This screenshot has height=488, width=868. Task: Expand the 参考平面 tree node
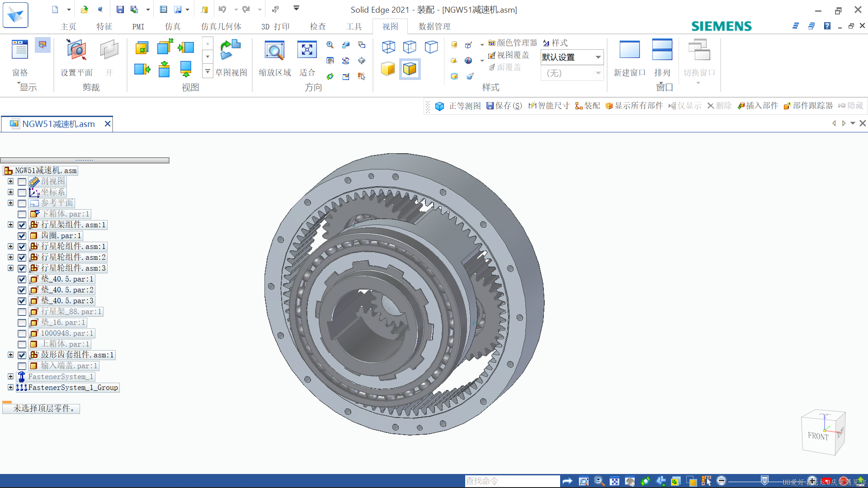pos(10,203)
